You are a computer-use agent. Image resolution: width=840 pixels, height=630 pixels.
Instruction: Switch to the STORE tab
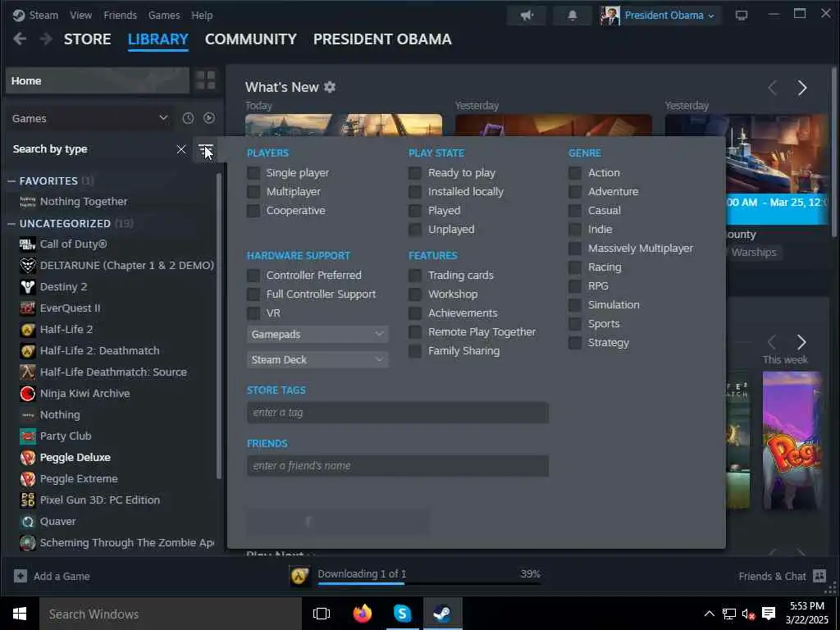(87, 39)
